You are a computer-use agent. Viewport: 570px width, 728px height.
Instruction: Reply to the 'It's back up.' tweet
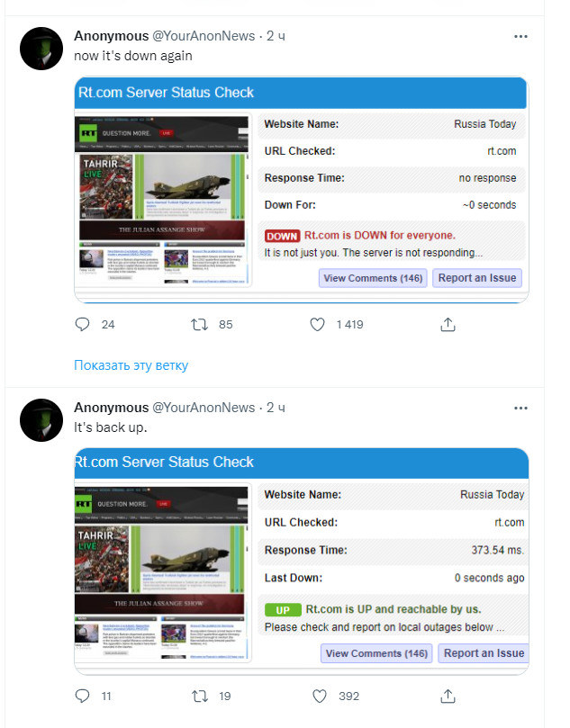click(82, 696)
